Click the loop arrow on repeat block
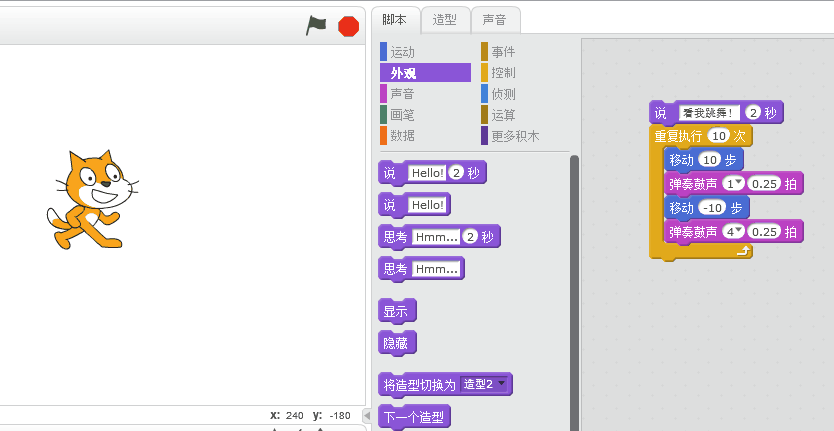The image size is (834, 431). point(743,251)
